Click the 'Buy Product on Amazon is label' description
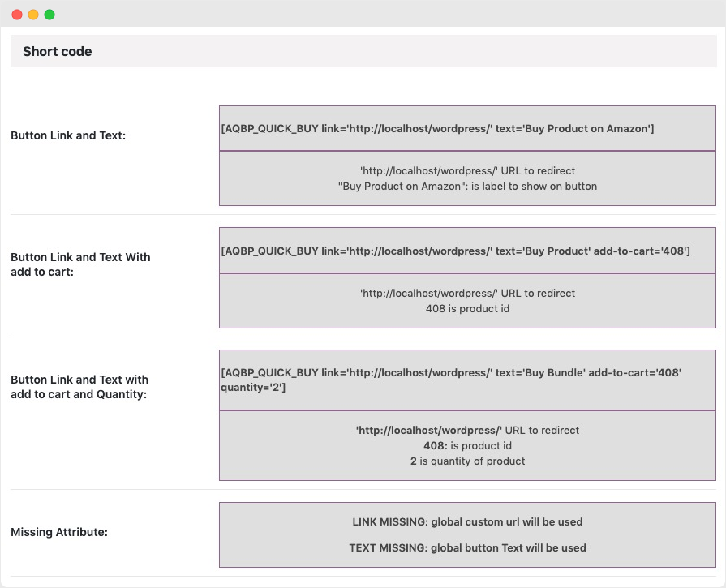 [x=466, y=186]
